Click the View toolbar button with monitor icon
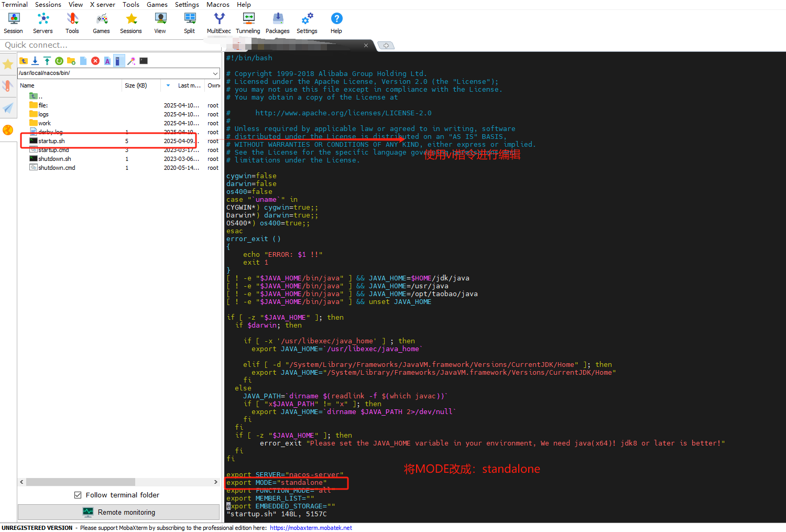 click(x=160, y=24)
